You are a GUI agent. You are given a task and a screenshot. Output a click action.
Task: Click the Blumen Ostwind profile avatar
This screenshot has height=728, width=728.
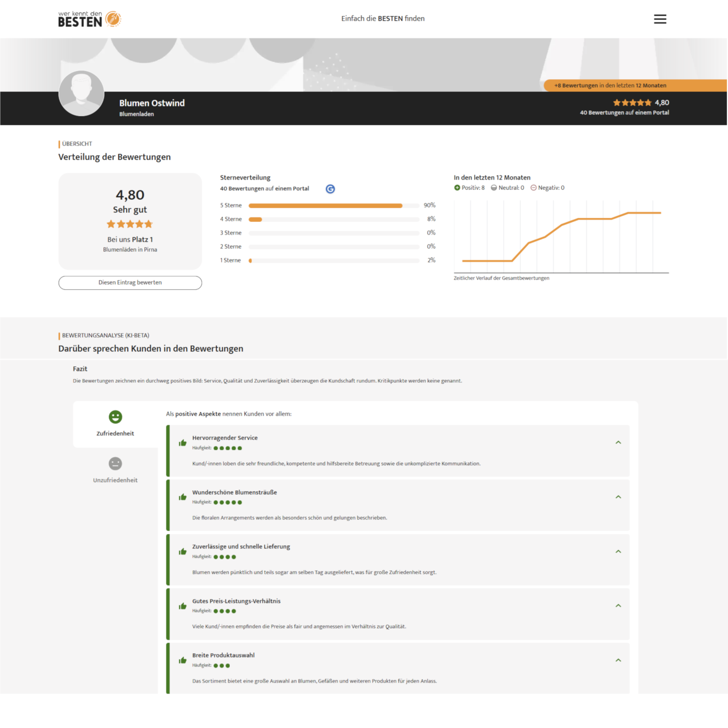(x=82, y=93)
